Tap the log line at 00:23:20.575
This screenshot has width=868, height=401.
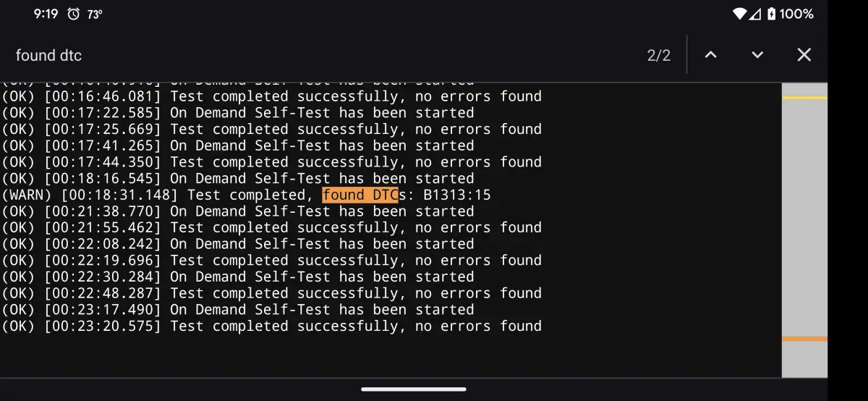pos(271,326)
